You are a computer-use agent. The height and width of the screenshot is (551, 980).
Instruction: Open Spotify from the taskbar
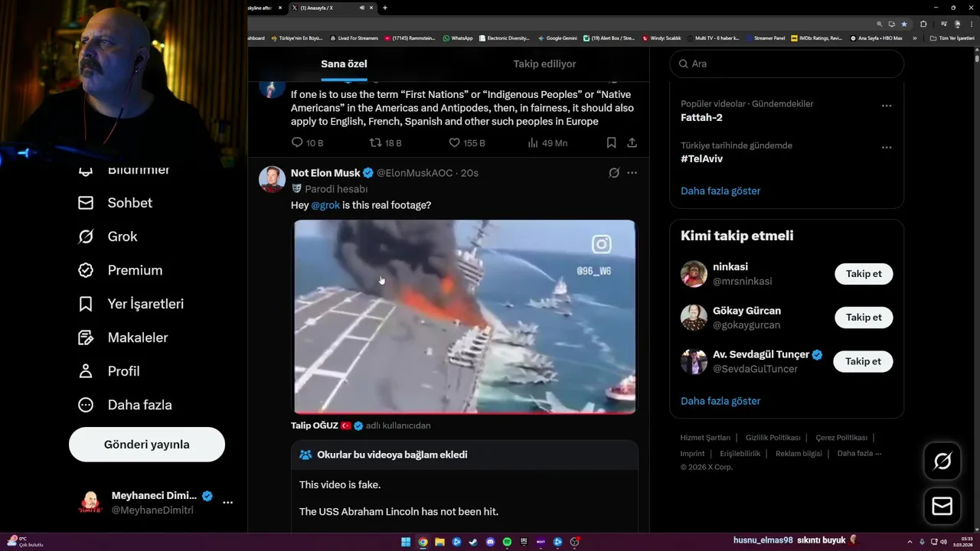coord(507,542)
